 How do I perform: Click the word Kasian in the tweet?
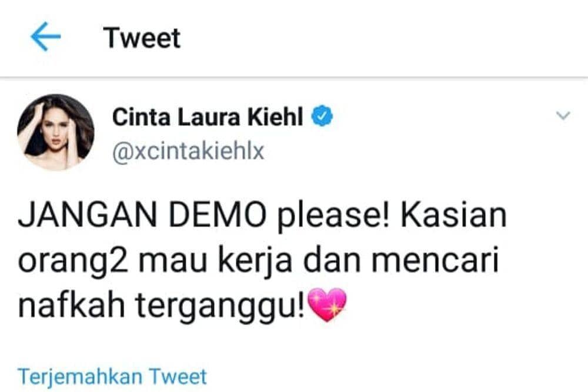(454, 216)
